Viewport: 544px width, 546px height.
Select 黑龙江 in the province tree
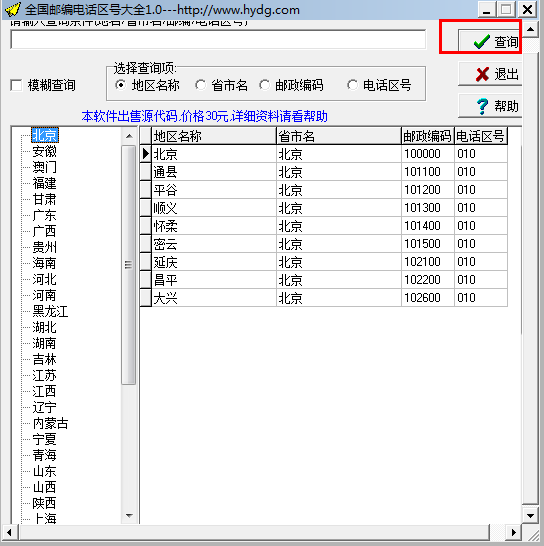click(x=50, y=311)
